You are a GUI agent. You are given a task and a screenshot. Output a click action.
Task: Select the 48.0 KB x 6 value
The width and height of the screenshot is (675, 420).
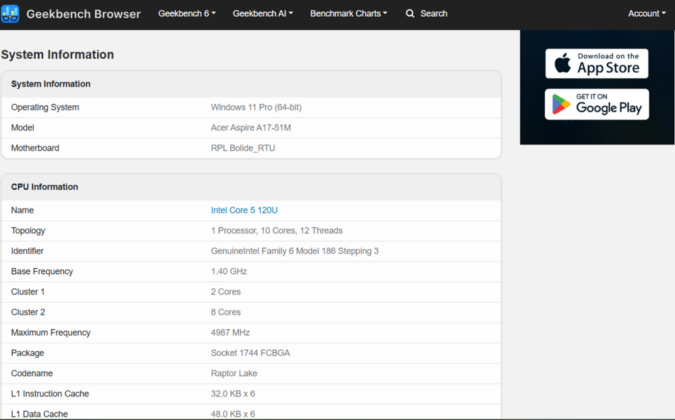(233, 414)
